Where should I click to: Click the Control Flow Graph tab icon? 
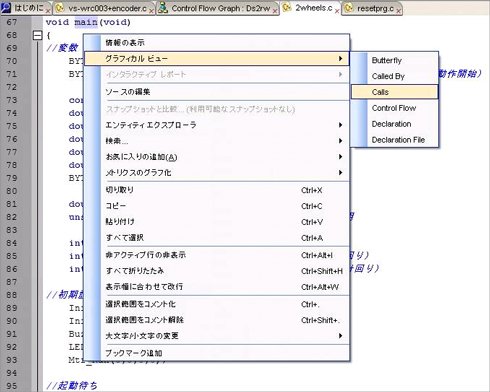(x=163, y=8)
